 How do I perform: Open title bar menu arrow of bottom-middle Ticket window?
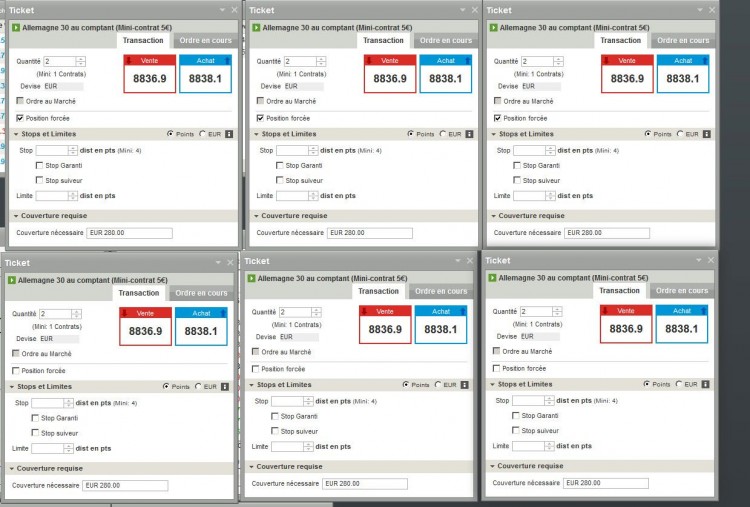click(458, 261)
